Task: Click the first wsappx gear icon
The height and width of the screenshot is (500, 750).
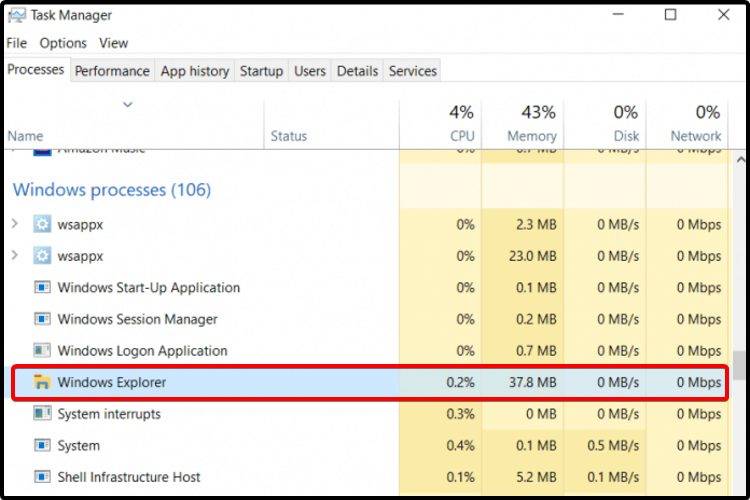Action: [x=42, y=224]
